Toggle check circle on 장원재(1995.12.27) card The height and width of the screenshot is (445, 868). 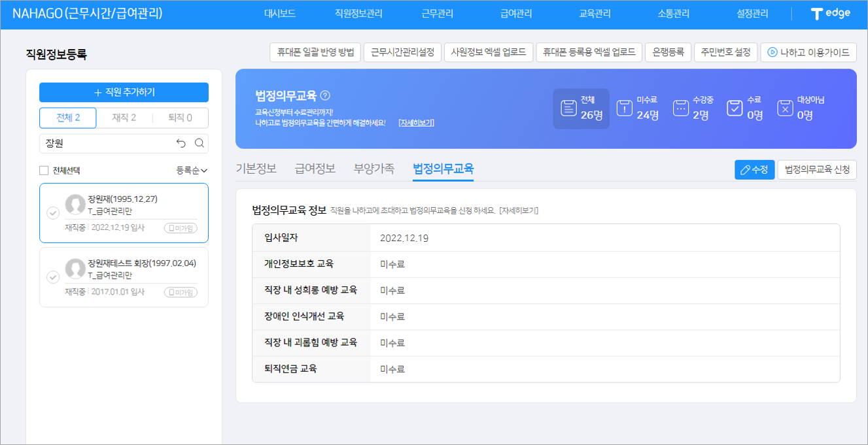tap(53, 213)
